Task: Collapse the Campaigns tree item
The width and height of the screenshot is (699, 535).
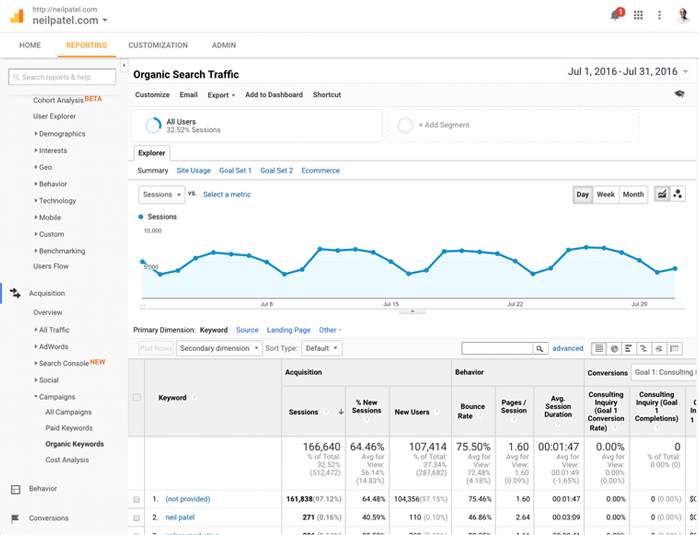Action: 57,397
